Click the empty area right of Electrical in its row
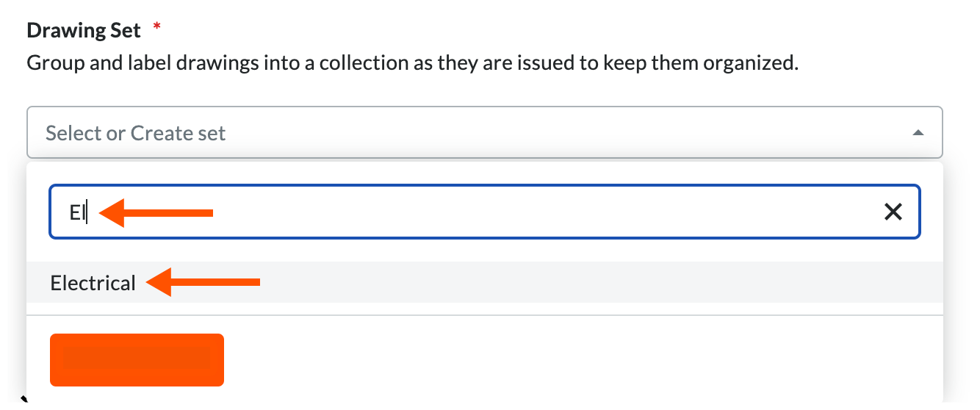980x410 pixels. pyautogui.click(x=588, y=283)
